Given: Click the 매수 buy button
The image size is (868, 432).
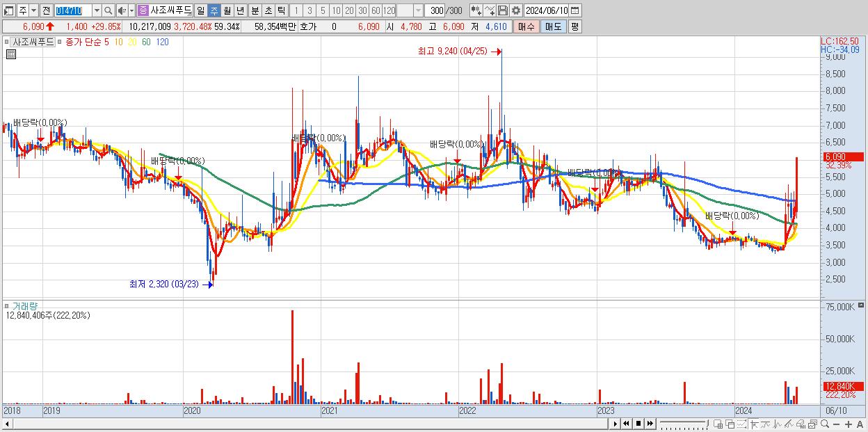Looking at the screenshot, I should tap(526, 26).
